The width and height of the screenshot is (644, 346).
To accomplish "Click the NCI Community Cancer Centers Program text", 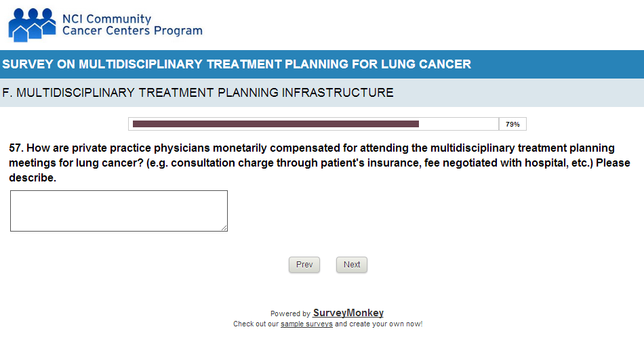I will point(132,25).
